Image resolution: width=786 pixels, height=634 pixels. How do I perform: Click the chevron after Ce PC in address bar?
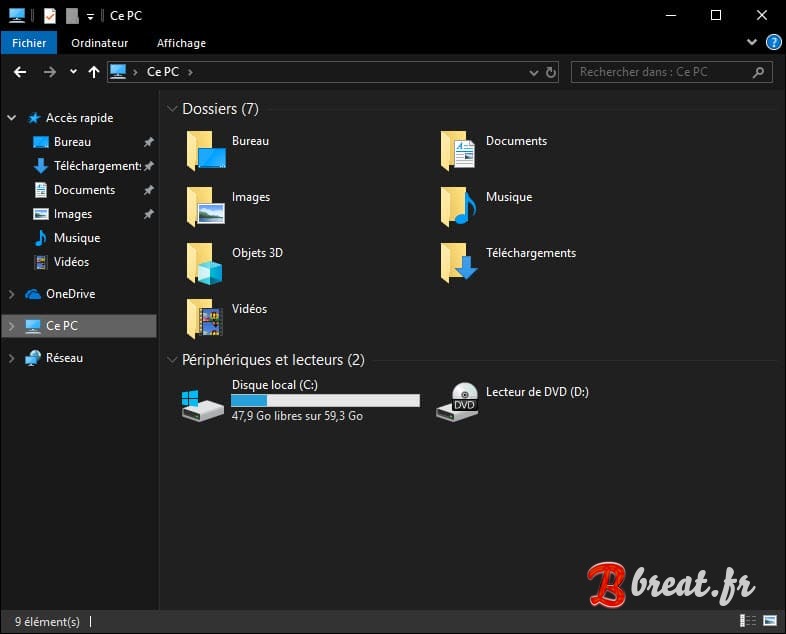(x=190, y=72)
